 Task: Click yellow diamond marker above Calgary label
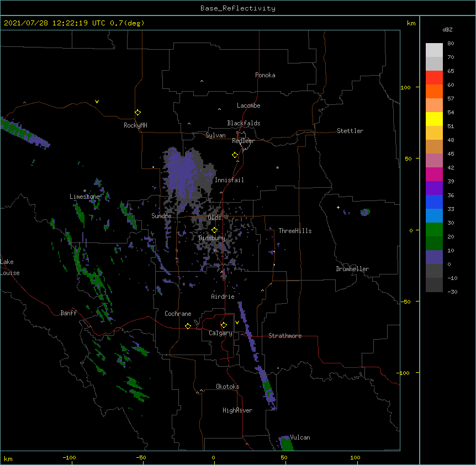pyautogui.click(x=224, y=325)
